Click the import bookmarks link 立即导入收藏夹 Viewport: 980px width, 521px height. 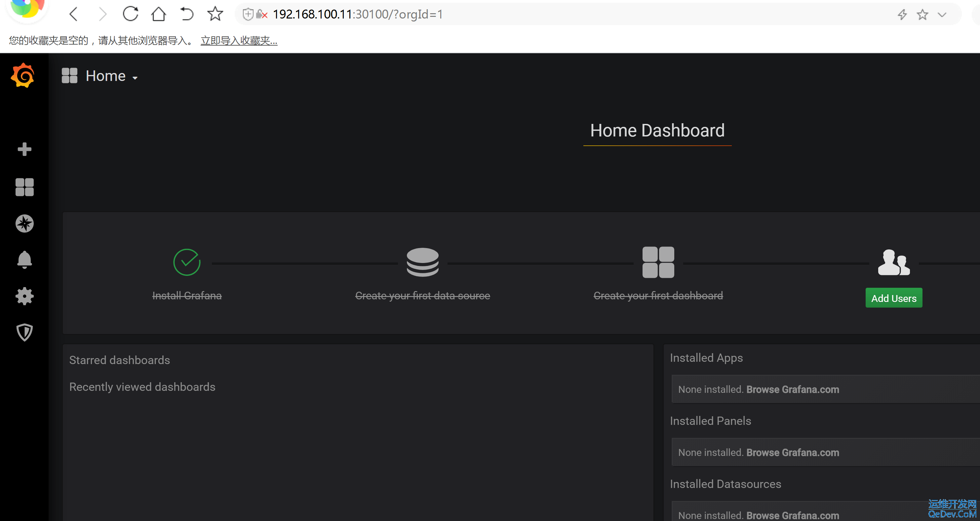pos(239,40)
